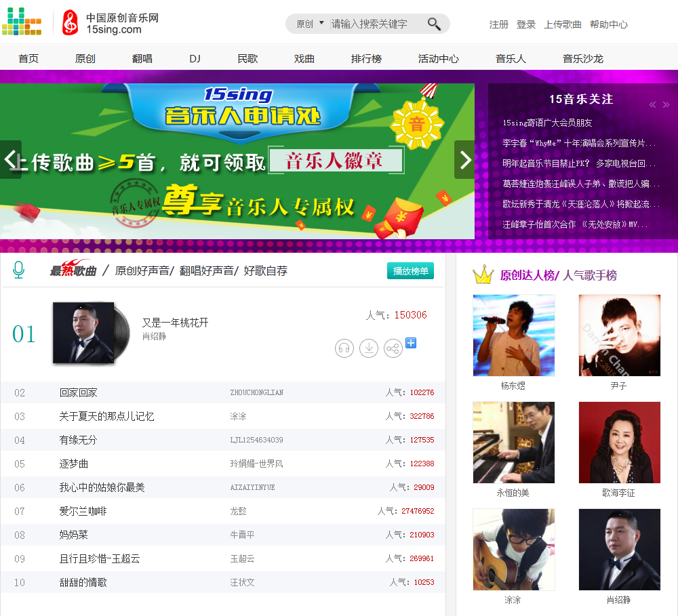
Task: Click the crown icon by 原创达人榜
Action: 483,274
